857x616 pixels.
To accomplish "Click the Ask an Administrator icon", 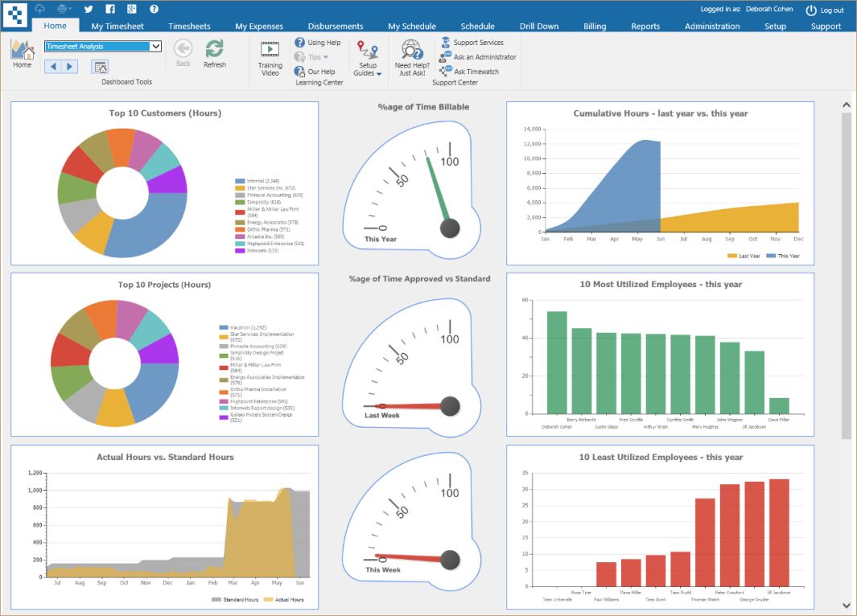I will pos(445,57).
